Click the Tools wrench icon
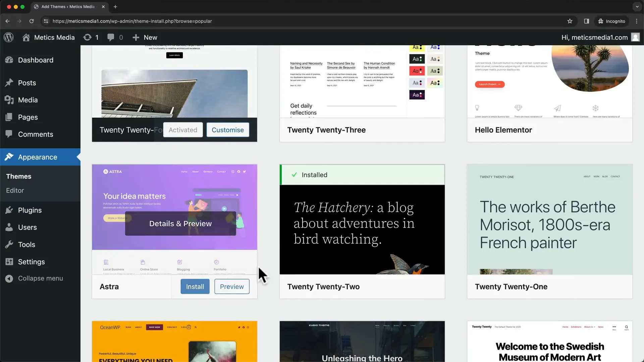644x362 pixels. [x=9, y=244]
